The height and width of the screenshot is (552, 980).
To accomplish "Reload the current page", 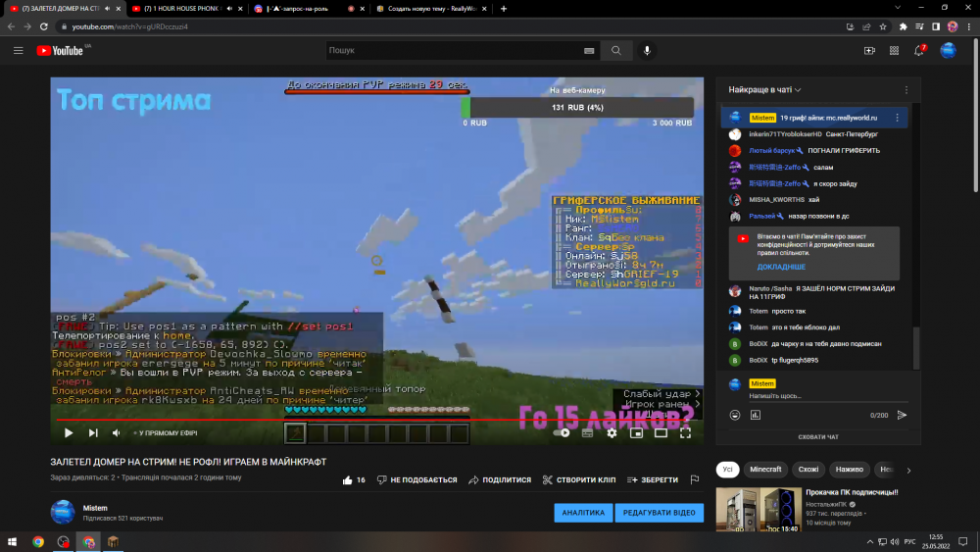I will click(44, 26).
